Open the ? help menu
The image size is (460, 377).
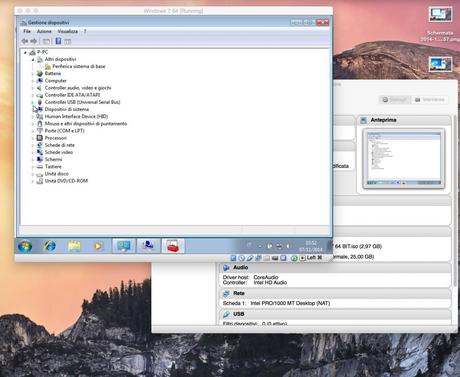[85, 31]
